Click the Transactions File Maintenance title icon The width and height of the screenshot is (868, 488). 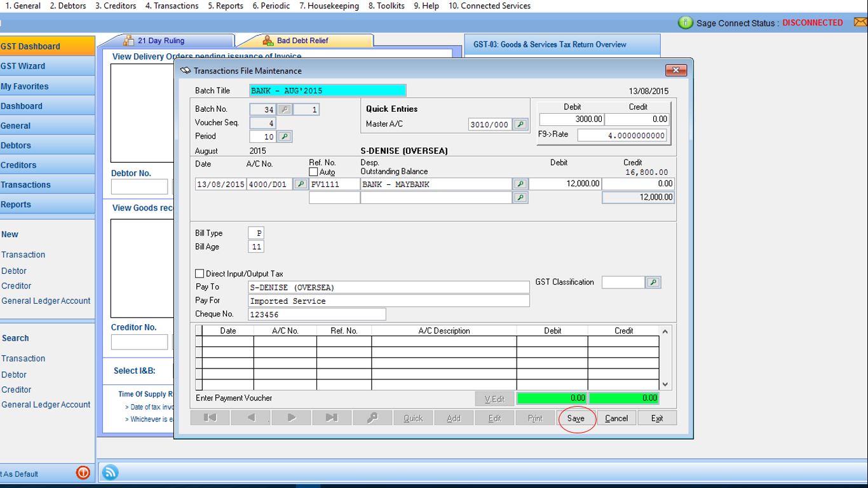click(186, 71)
